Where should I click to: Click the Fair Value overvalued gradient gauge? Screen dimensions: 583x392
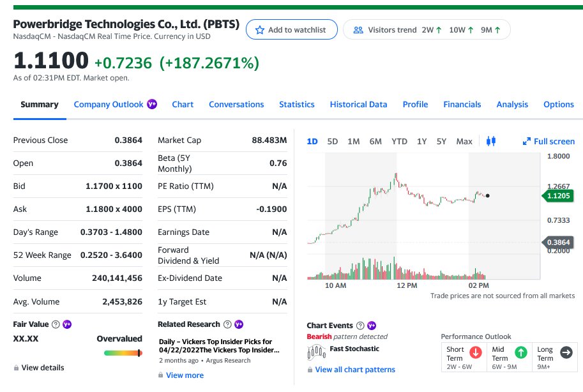(123, 353)
